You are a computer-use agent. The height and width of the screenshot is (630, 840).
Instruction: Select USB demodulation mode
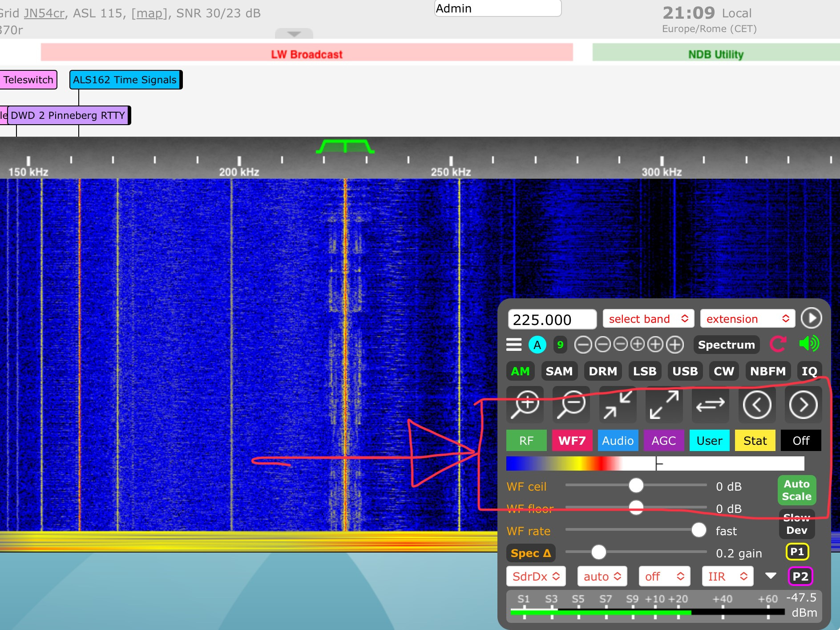coord(685,371)
